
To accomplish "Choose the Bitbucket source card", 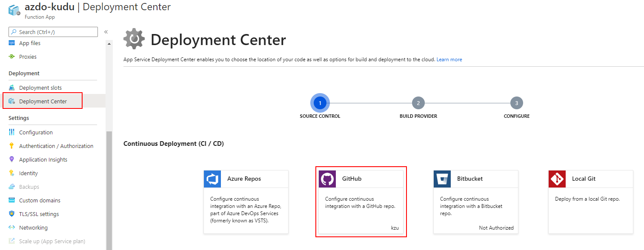I will [x=476, y=202].
